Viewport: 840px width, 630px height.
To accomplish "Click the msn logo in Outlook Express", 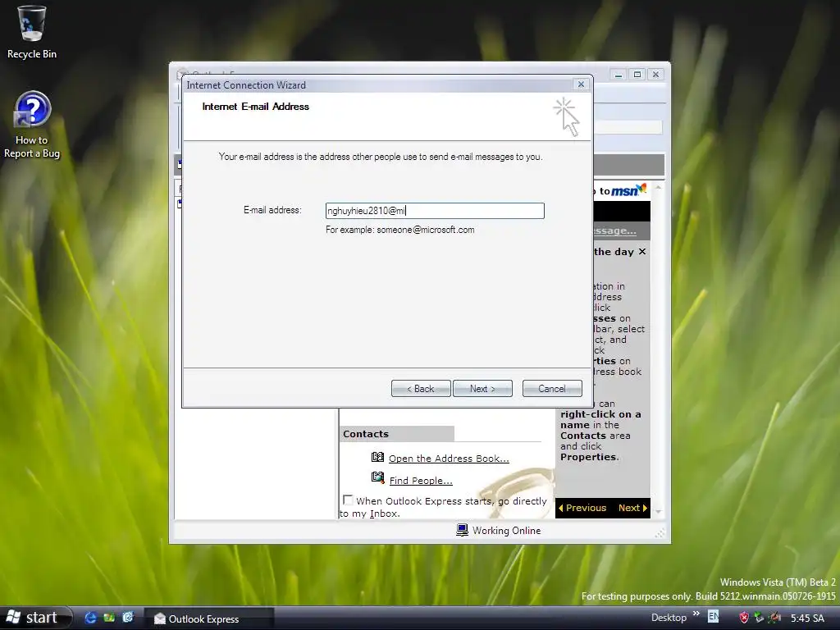I will point(628,190).
